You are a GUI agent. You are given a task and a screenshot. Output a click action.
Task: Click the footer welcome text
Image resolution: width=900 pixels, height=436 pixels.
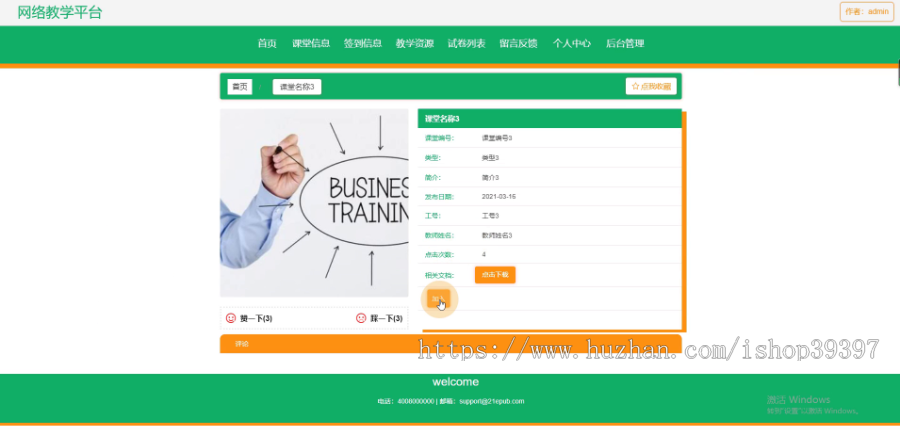tap(455, 382)
